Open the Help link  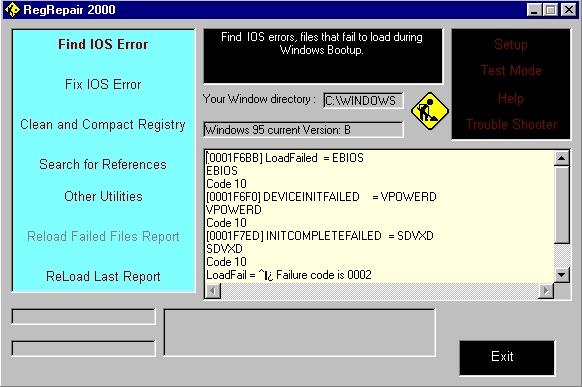pos(511,98)
